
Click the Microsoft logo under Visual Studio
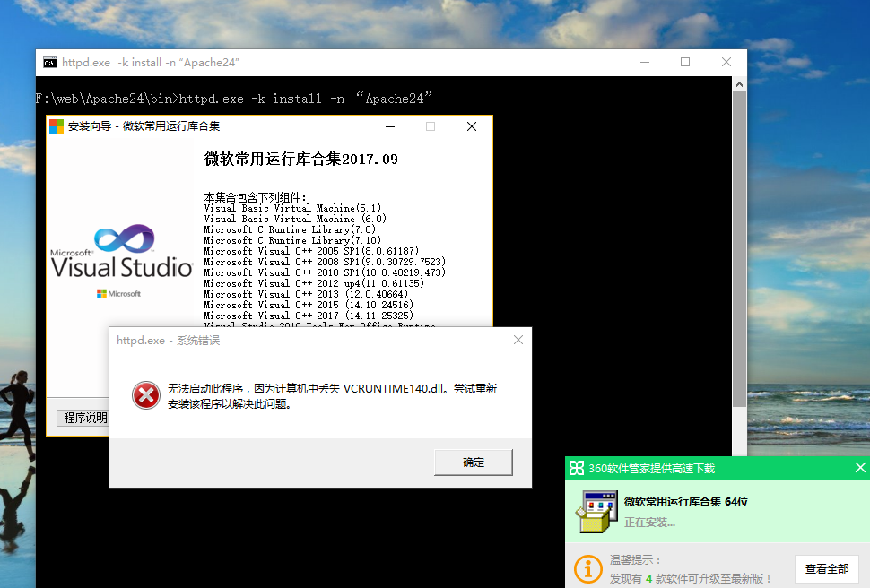click(118, 293)
